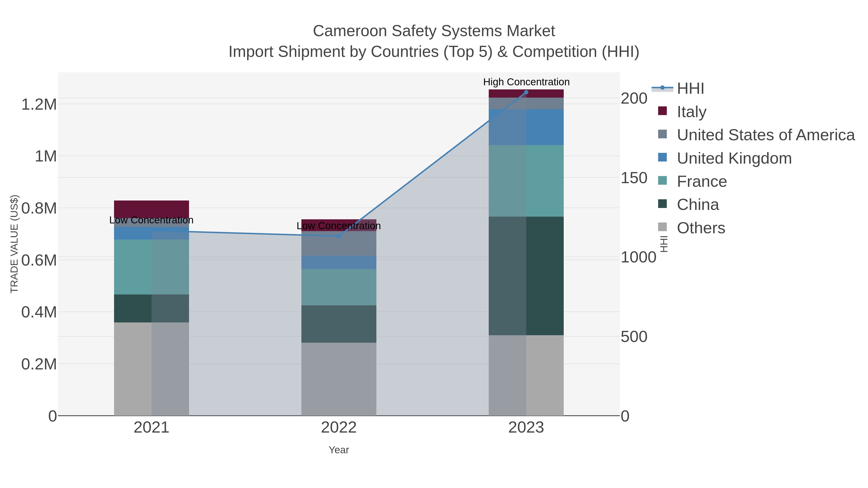Click the 'Cameroon Safety Systems Market' title
Image resolution: width=868 pixels, height=488 pixels.
[x=434, y=31]
